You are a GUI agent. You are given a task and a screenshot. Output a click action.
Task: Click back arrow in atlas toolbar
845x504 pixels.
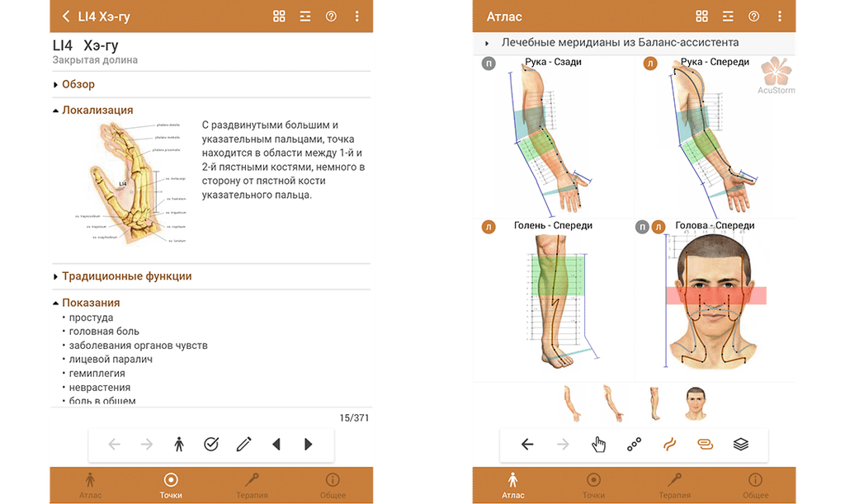click(527, 445)
